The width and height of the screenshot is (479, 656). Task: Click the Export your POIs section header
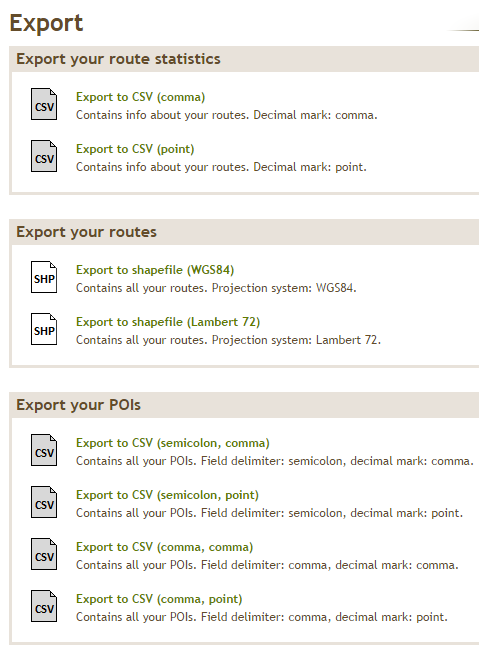(x=78, y=405)
